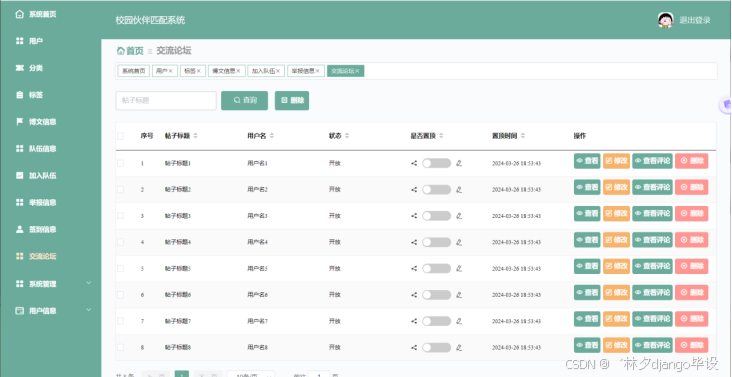The image size is (732, 377).
Task: Click 修改 button for 帖子标题7
Action: click(x=616, y=319)
